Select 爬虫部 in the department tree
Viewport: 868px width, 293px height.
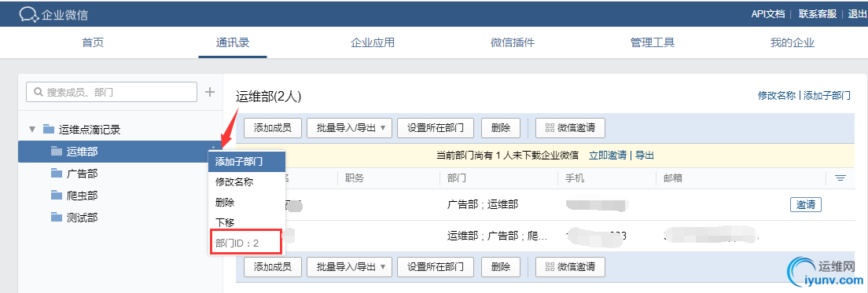click(x=82, y=195)
